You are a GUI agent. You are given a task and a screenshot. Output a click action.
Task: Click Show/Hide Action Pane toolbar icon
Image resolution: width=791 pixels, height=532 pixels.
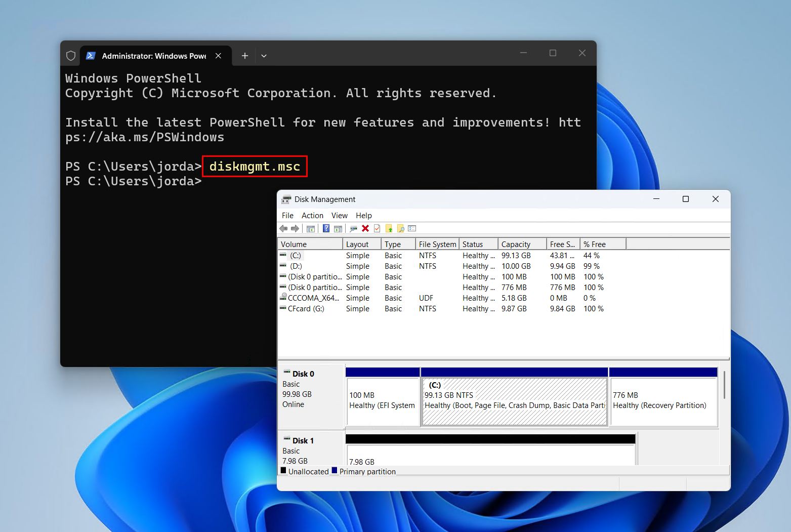338,229
